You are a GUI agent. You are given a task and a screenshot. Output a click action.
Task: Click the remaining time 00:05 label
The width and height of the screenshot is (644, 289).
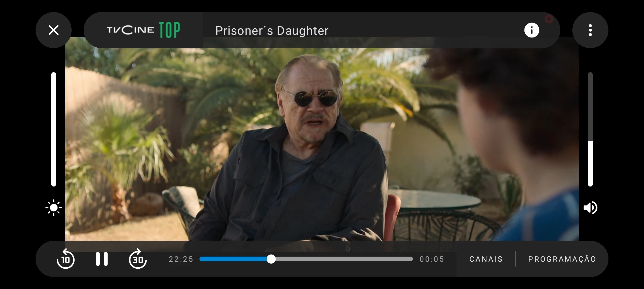point(432,259)
